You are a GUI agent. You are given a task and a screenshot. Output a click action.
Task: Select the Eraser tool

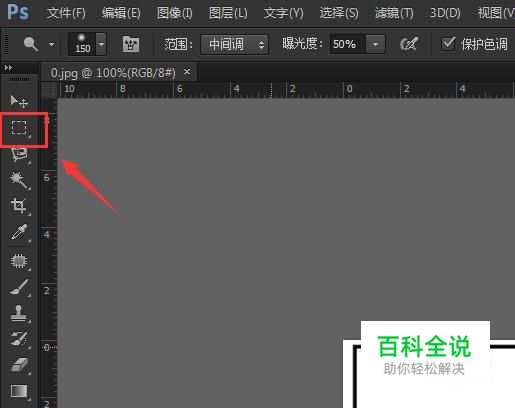pos(20,365)
